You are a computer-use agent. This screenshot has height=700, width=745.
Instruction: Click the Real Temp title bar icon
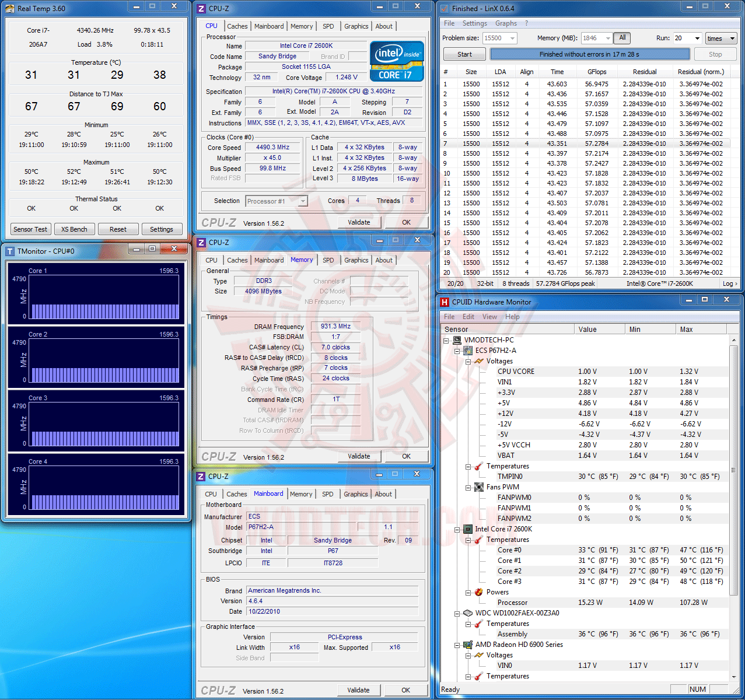click(9, 9)
